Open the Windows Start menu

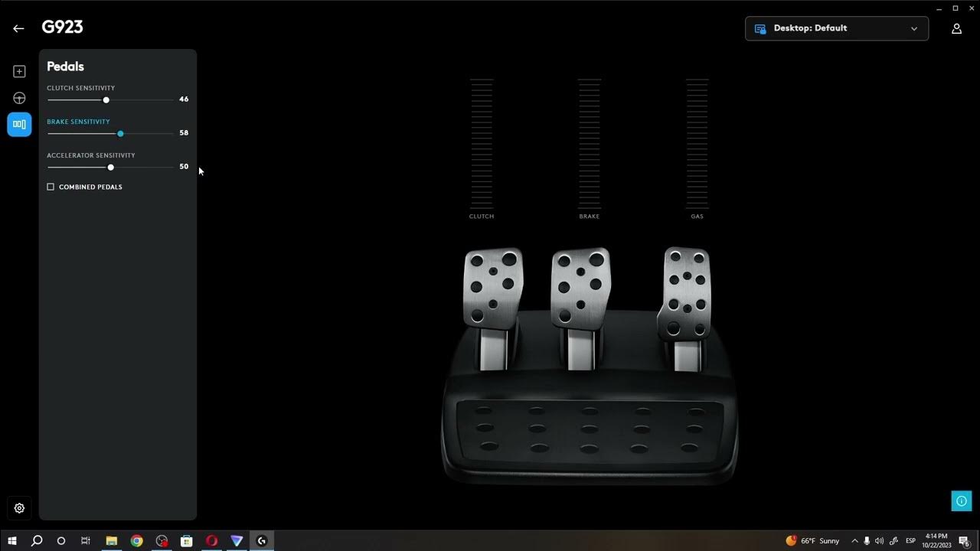click(x=12, y=541)
